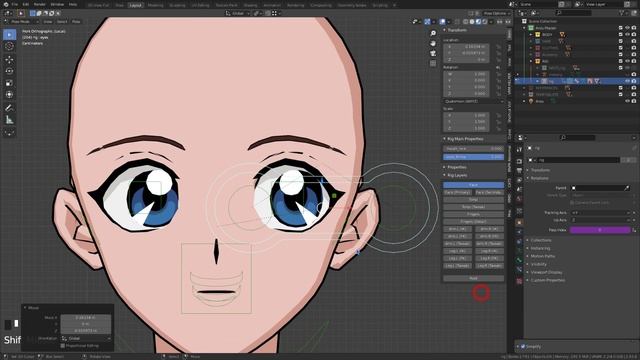Viewport: 640px width, 360px height.
Task: Open the Tracking Axis dropdown
Action: [x=600, y=213]
